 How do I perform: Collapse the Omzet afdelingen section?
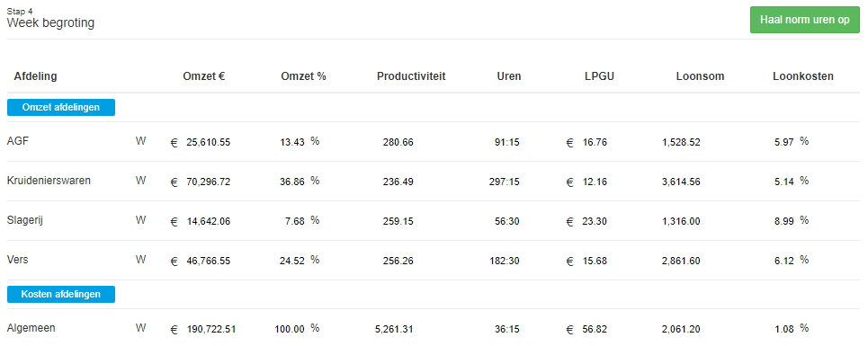61,107
